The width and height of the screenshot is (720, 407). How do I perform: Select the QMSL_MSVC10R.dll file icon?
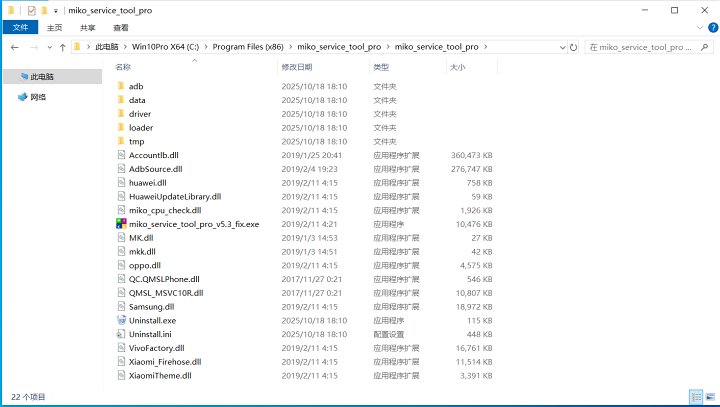121,293
